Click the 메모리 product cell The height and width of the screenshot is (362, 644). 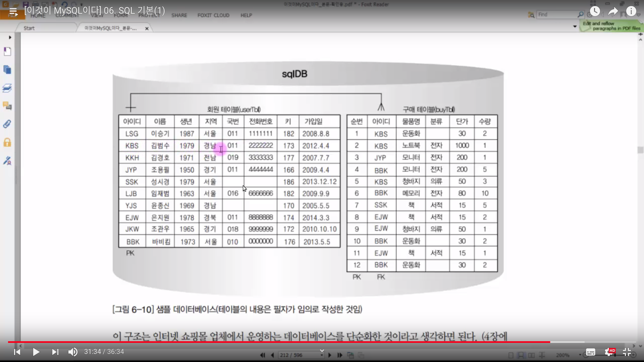(411, 193)
